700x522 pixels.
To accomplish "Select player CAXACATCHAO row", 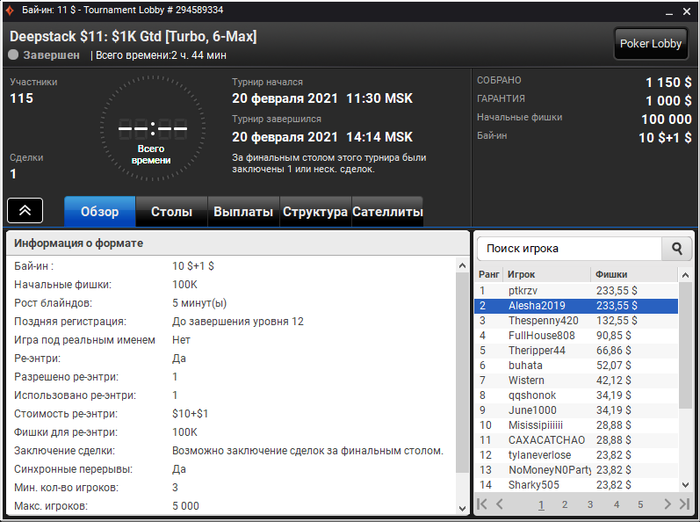I will 576,440.
